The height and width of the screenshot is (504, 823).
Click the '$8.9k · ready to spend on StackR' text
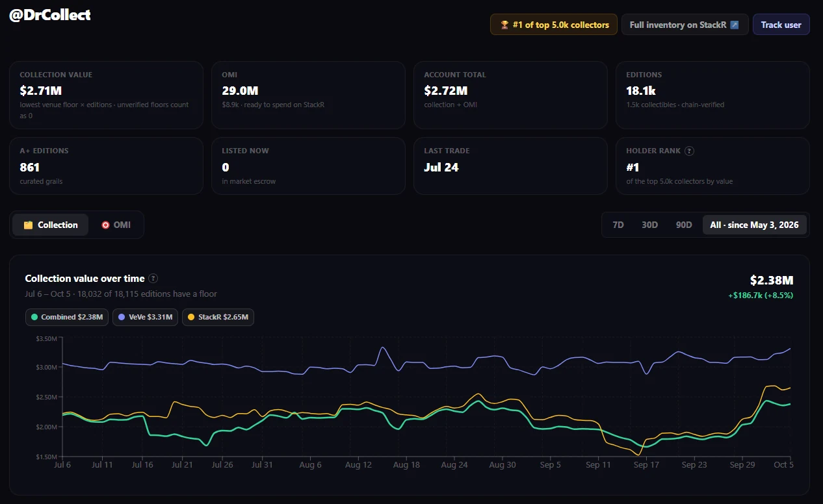[x=273, y=105]
